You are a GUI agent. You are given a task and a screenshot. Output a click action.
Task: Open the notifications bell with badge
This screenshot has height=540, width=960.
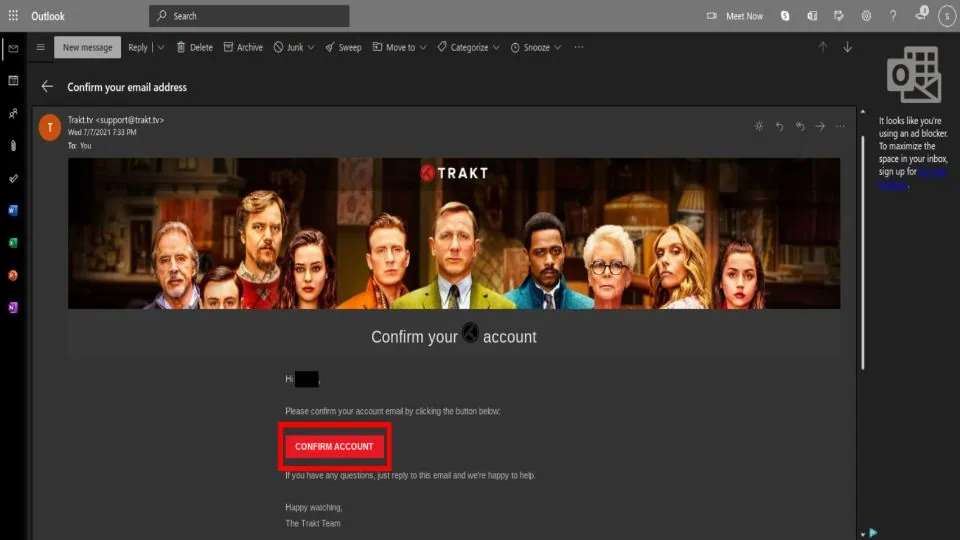pyautogui.click(x=921, y=13)
